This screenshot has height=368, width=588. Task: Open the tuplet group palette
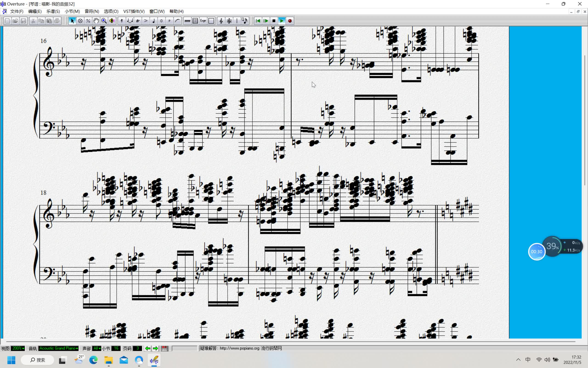tap(130, 21)
